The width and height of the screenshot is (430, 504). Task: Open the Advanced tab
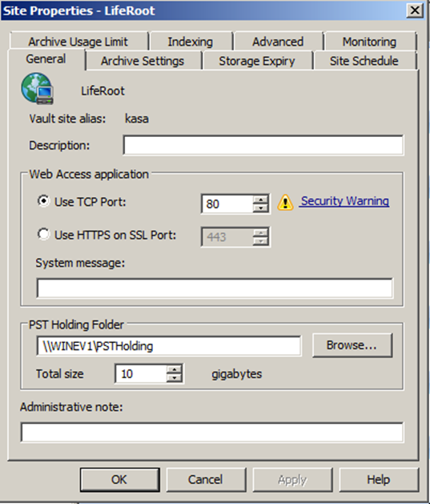tap(278, 42)
